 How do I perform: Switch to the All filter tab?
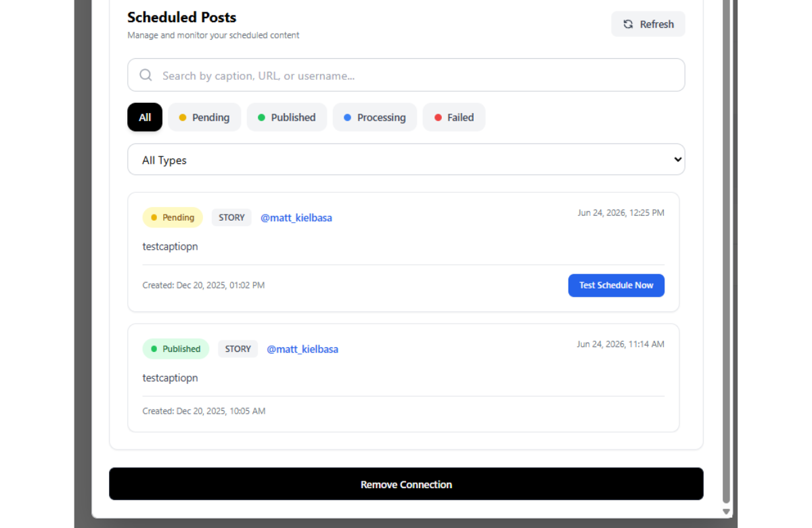click(144, 117)
